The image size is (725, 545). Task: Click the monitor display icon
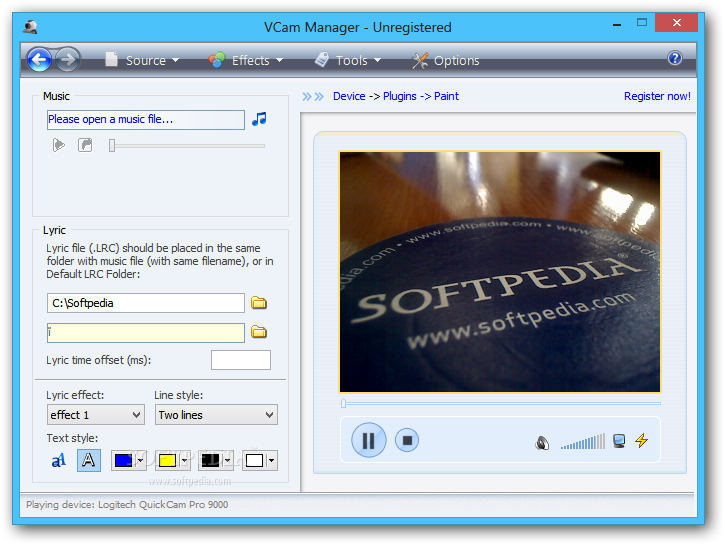coord(619,441)
